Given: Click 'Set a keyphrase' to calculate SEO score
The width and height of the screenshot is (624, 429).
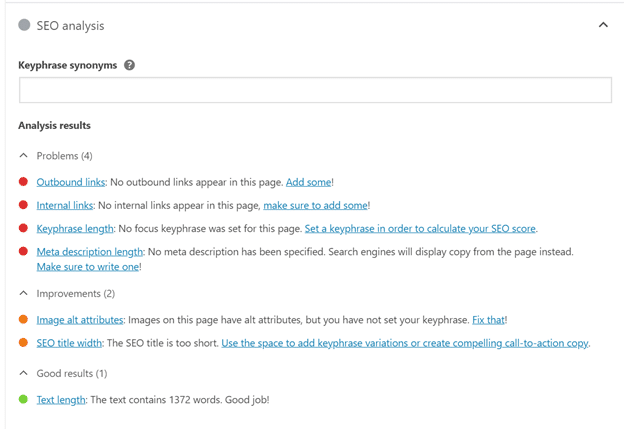Looking at the screenshot, I should click(420, 228).
